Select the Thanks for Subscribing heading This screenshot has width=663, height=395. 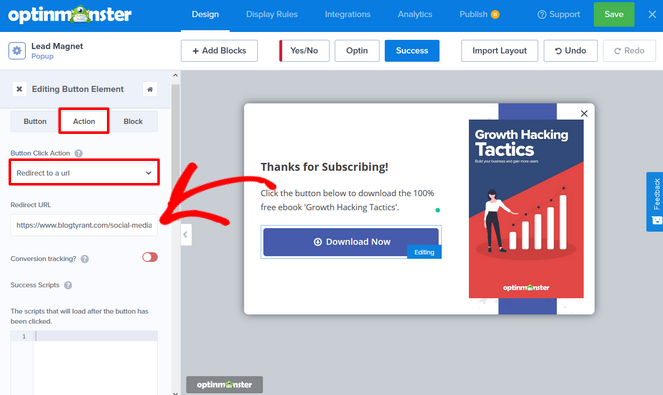click(x=324, y=167)
